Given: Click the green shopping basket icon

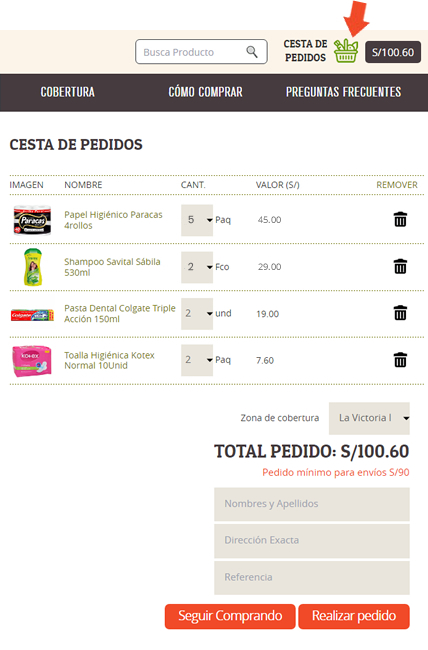Looking at the screenshot, I should [346, 51].
